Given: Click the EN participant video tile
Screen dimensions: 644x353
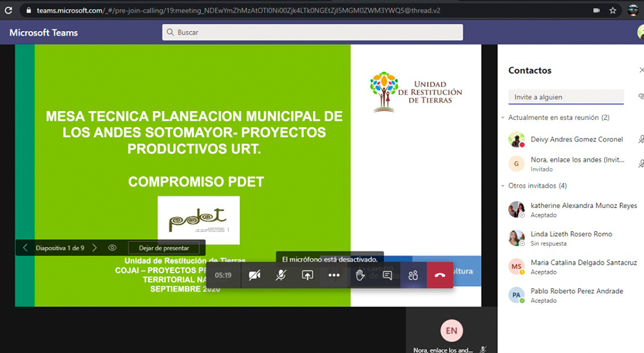Looking at the screenshot, I should point(451,330).
